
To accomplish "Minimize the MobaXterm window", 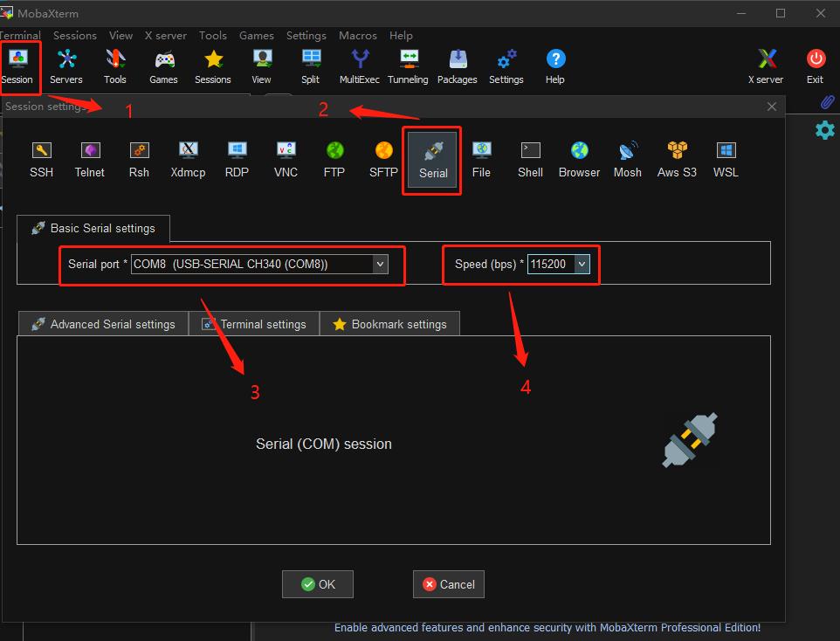I will coord(741,13).
